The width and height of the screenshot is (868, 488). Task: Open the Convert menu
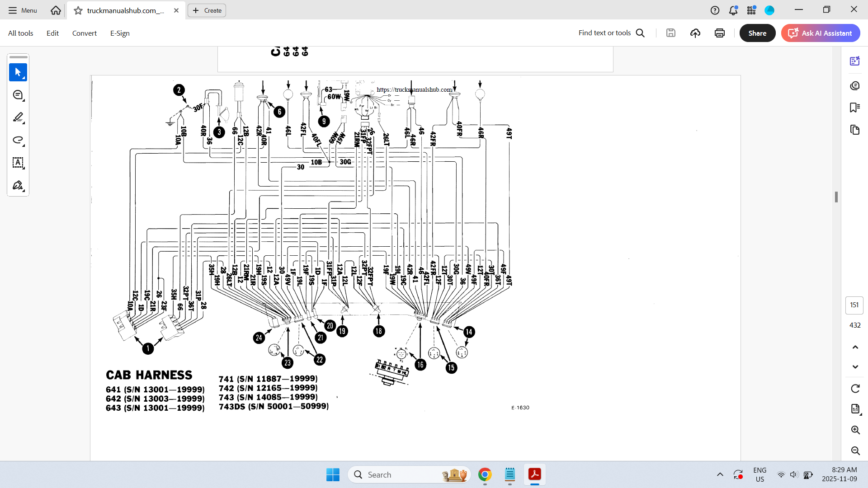coord(85,33)
